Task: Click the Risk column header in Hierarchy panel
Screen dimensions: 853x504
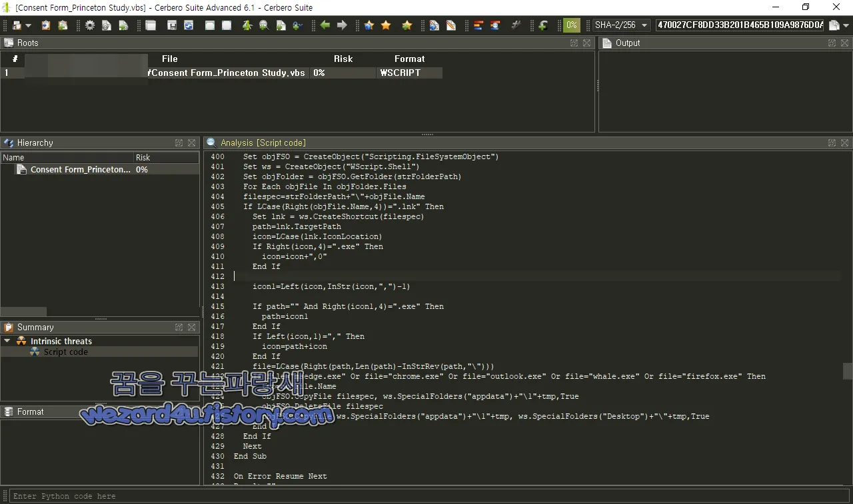Action: click(166, 158)
